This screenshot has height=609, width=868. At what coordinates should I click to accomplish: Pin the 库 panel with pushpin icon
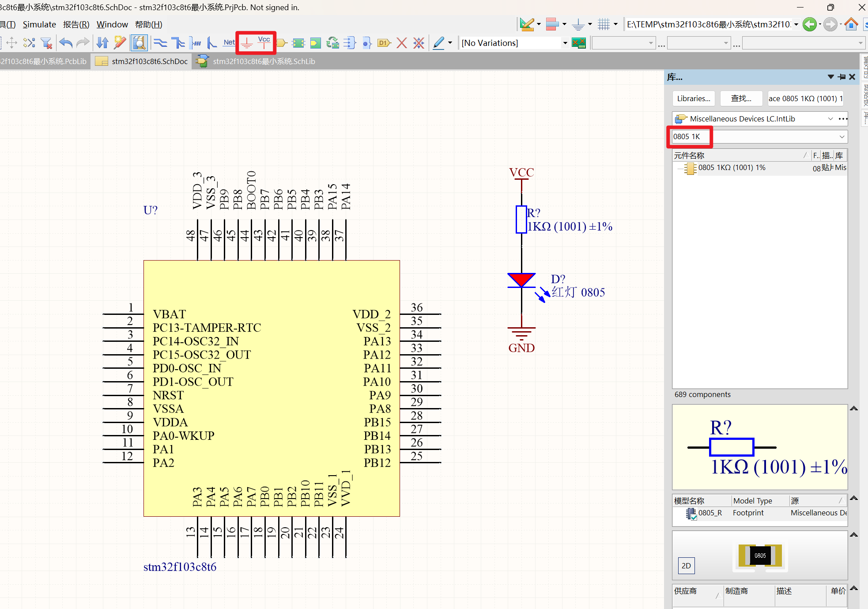pyautogui.click(x=842, y=77)
